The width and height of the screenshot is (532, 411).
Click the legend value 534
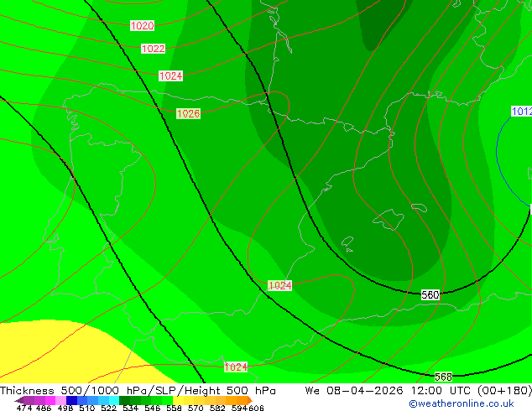pyautogui.click(x=130, y=408)
